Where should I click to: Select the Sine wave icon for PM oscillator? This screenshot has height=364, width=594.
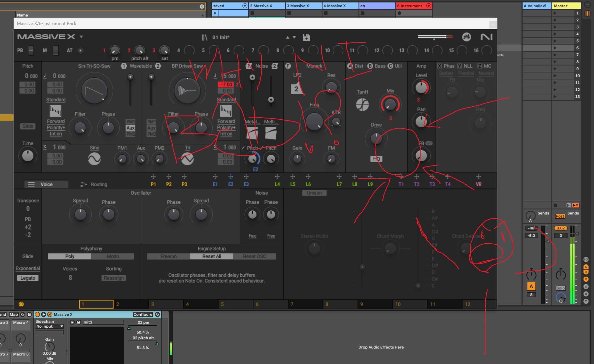tap(94, 159)
